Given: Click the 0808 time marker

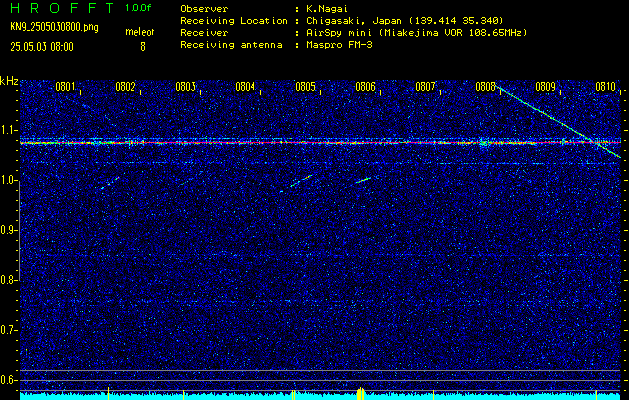Looking at the screenshot, I should [x=485, y=87].
